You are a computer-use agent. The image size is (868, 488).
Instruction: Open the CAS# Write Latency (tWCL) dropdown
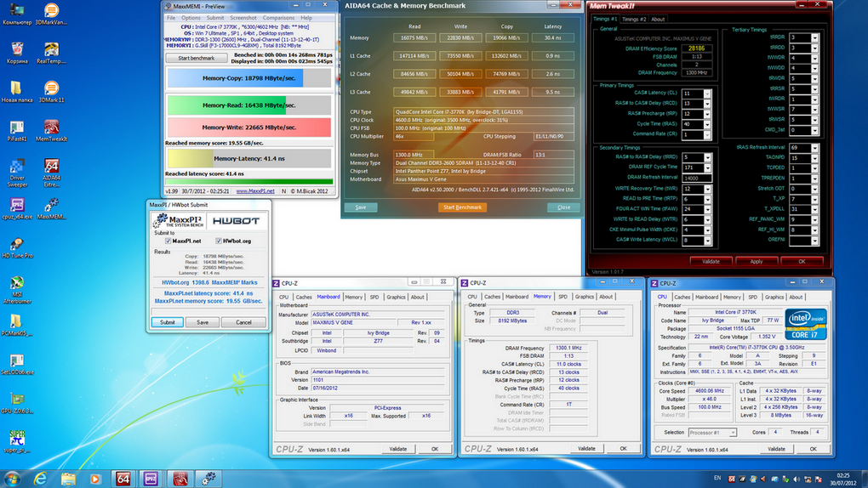tap(707, 240)
